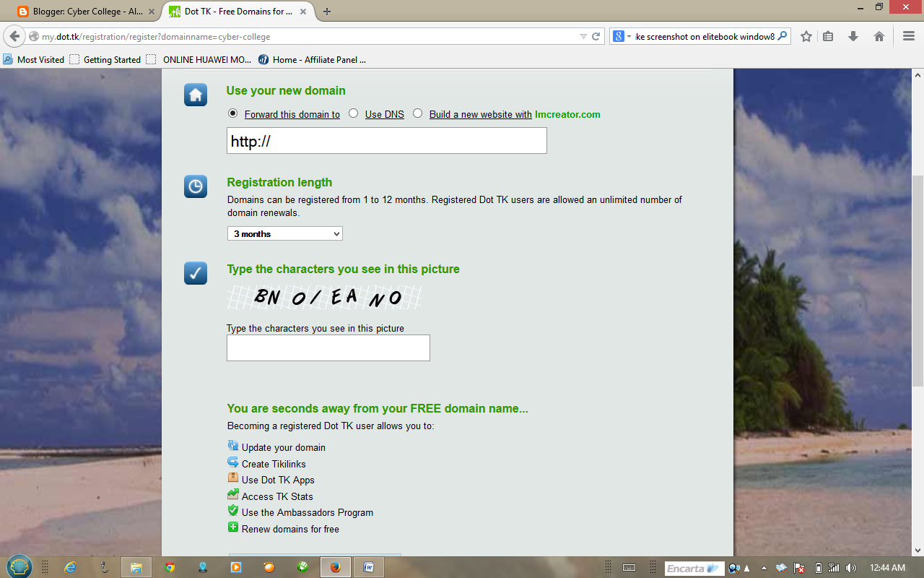Image resolution: width=924 pixels, height=578 pixels.
Task: Open the volume speaker tray icon
Action: 851,568
